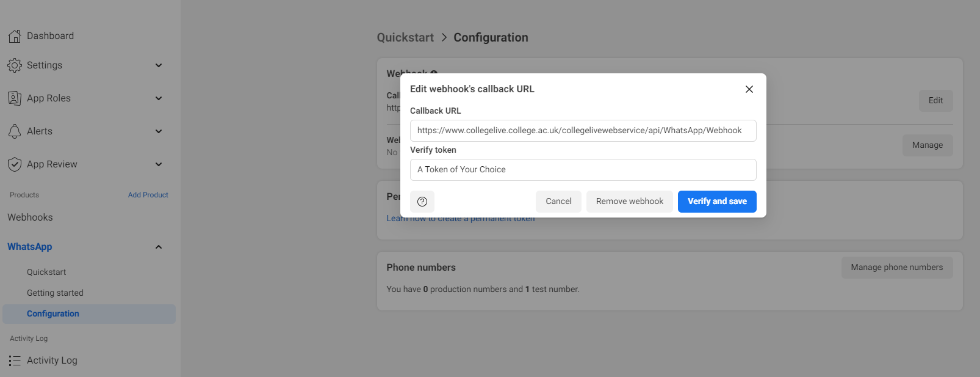980x377 pixels.
Task: Close the Edit webhook dialog with X
Action: tap(749, 89)
